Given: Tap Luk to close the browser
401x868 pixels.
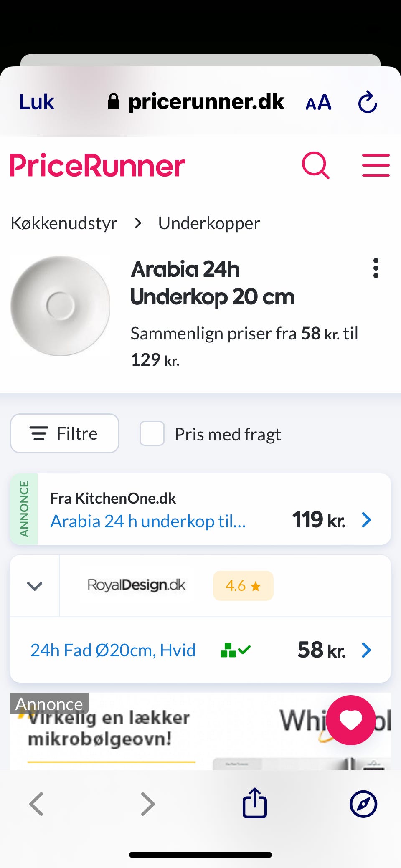Looking at the screenshot, I should pyautogui.click(x=37, y=102).
